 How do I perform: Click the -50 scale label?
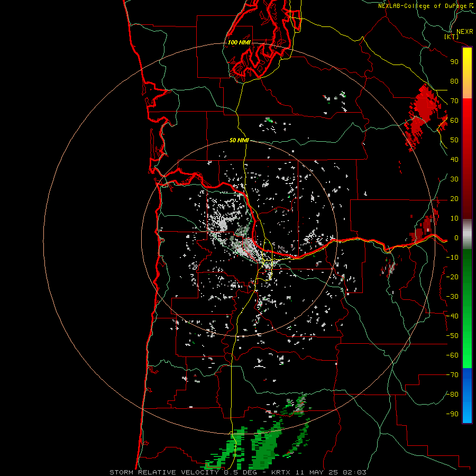[452, 335]
